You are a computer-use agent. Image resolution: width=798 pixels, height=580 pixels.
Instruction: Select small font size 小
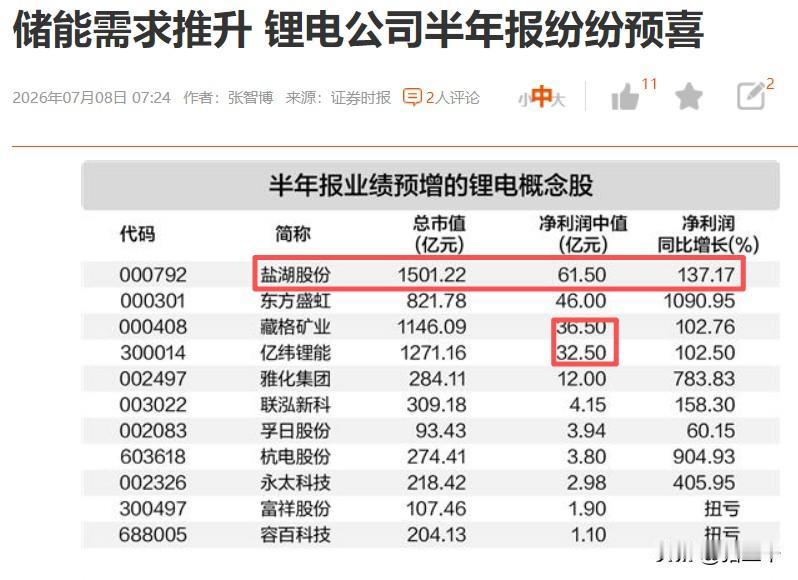click(x=524, y=100)
